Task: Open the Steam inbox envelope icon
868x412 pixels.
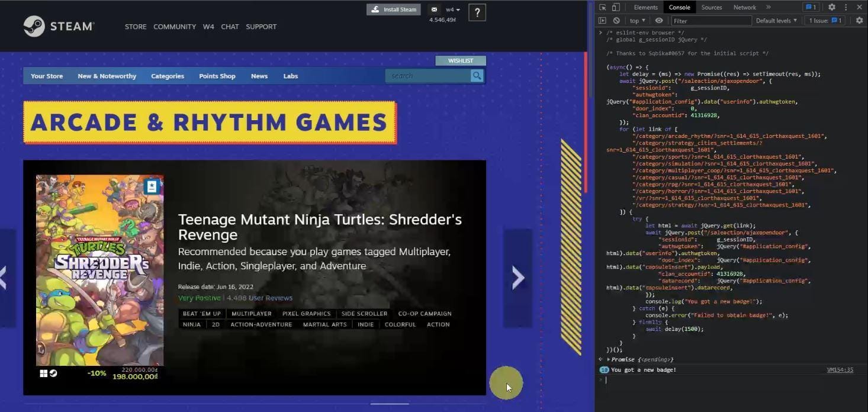Action: coord(435,9)
